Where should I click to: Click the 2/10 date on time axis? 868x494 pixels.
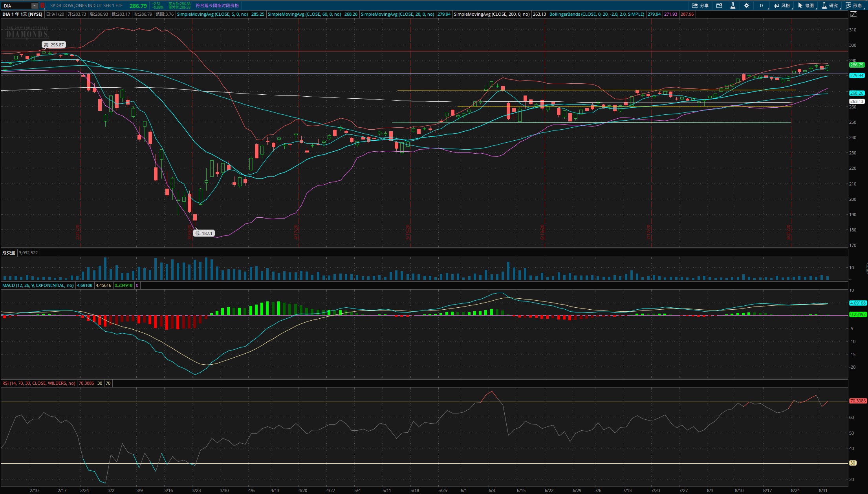(x=34, y=490)
